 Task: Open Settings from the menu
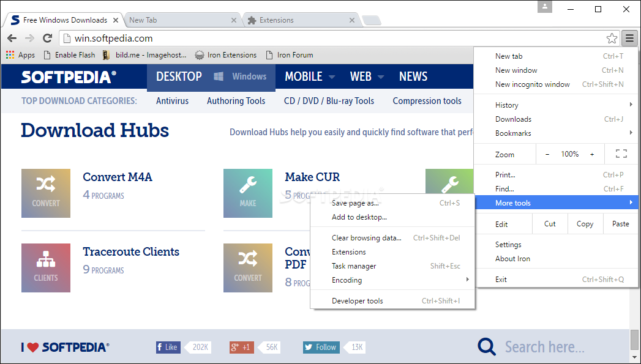coord(556,245)
